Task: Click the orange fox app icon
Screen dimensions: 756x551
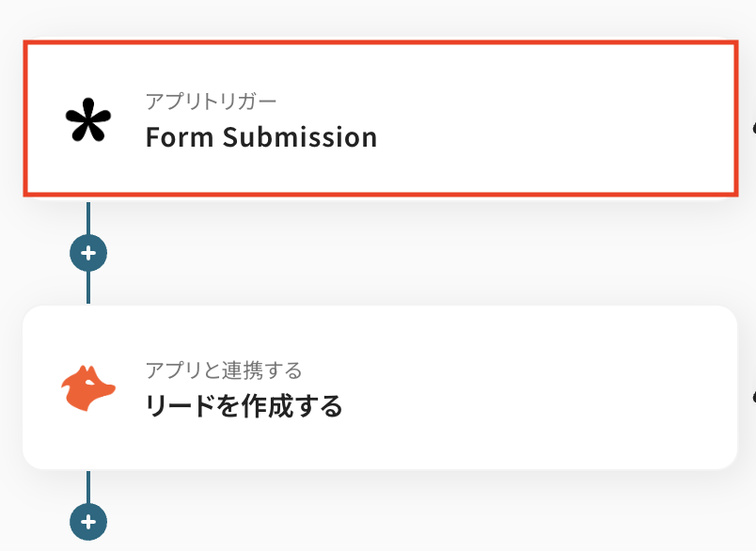Action: click(x=88, y=390)
